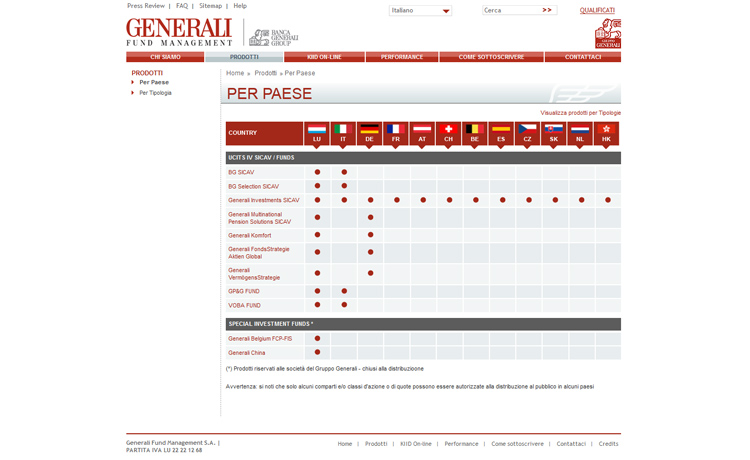Click the Switzerland flag CH column header
Viewport: 750px width, 460px height.
point(448,133)
